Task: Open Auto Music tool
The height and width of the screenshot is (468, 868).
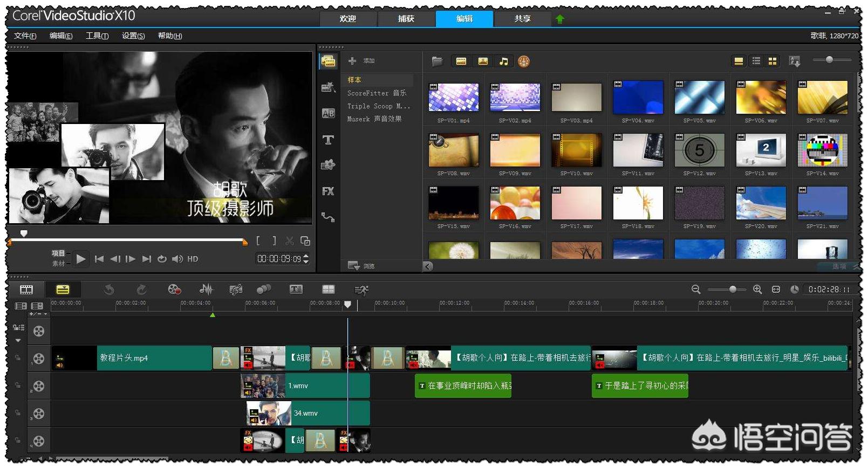Action: [x=236, y=290]
